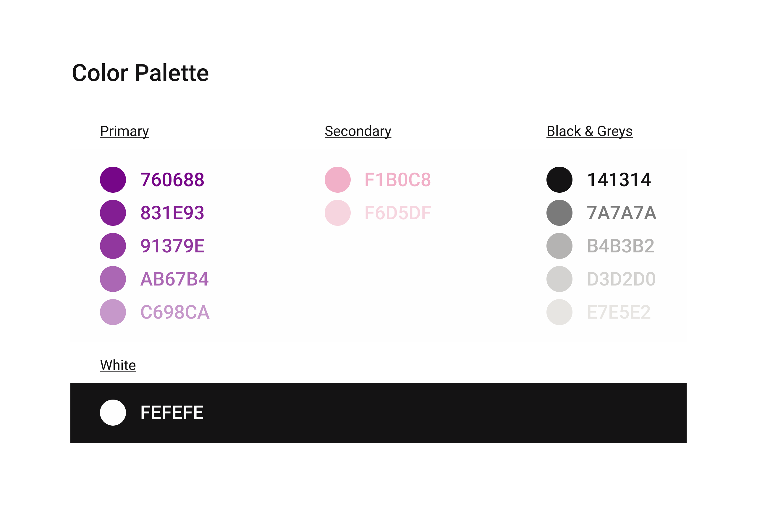757x532 pixels.
Task: Select the White section heading
Action: tap(118, 365)
